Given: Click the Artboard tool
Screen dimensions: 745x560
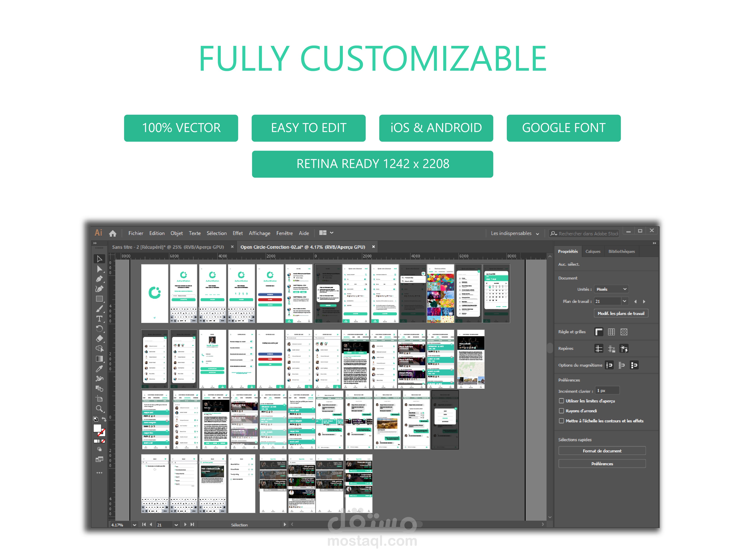Looking at the screenshot, I should pos(99,399).
